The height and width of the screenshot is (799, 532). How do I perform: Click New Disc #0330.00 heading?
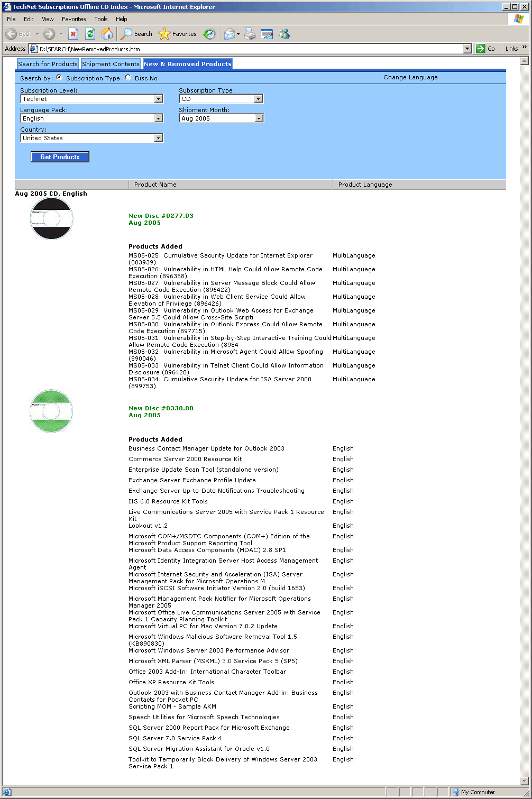[161, 408]
